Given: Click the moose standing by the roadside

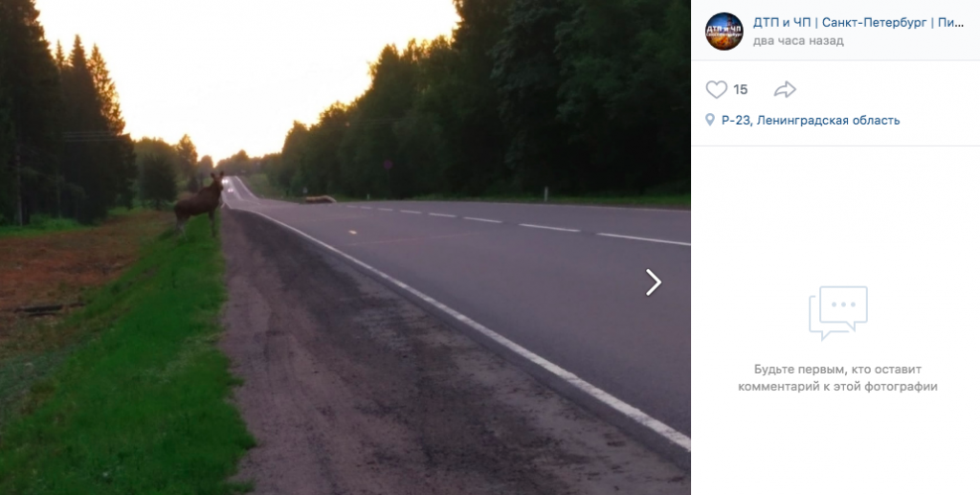Looking at the screenshot, I should pyautogui.click(x=199, y=204).
